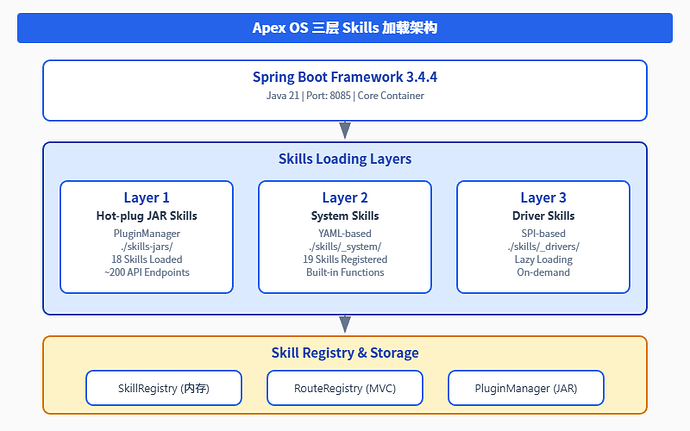
Task: Click the YAML-based text
Action: (x=345, y=233)
